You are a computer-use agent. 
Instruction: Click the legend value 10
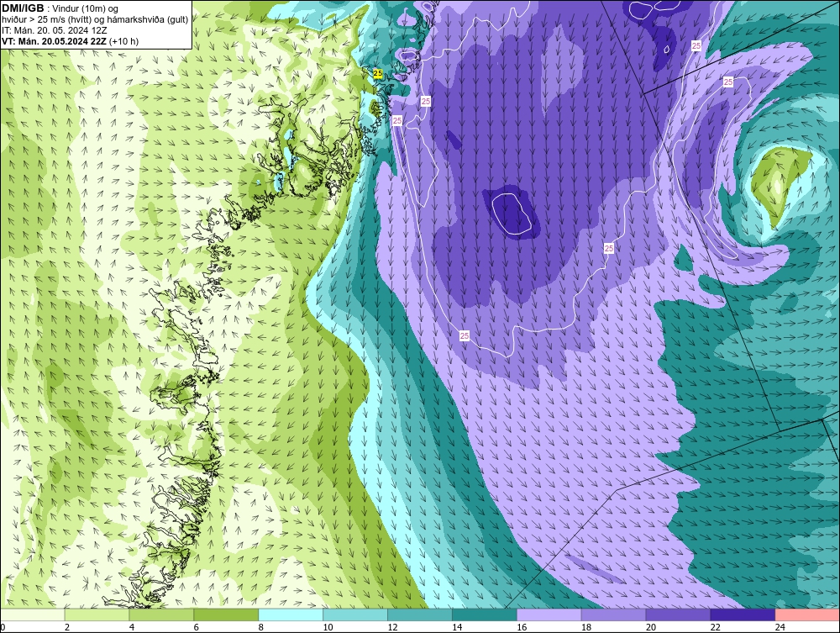[328, 627]
